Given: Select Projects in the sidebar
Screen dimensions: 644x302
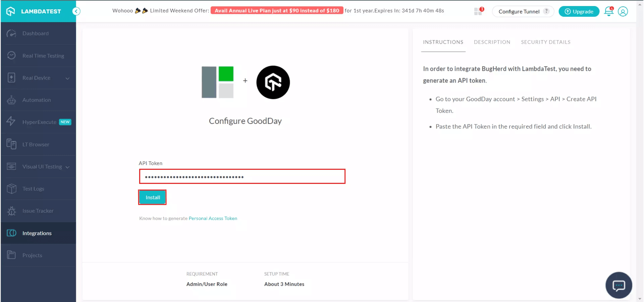Looking at the screenshot, I should point(32,255).
